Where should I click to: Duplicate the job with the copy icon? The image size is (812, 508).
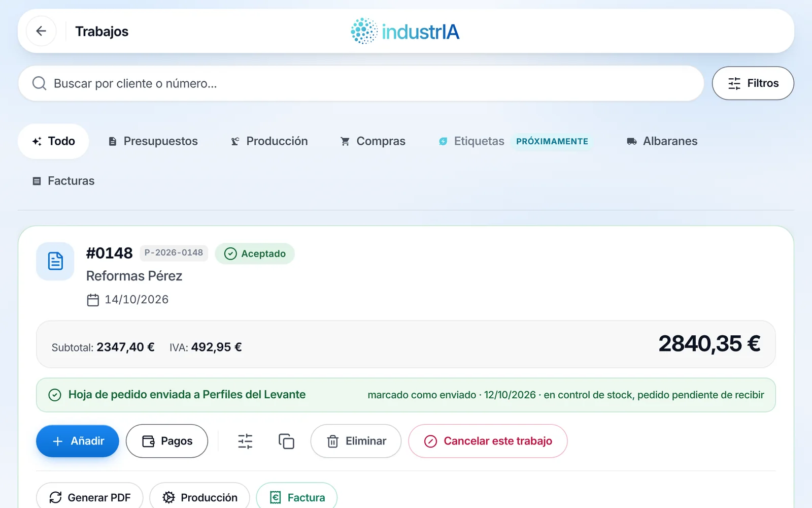pyautogui.click(x=286, y=441)
